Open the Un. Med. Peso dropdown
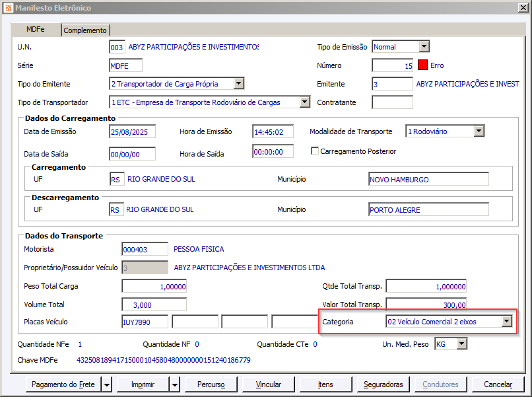This screenshot has height=397, width=532. (x=461, y=344)
